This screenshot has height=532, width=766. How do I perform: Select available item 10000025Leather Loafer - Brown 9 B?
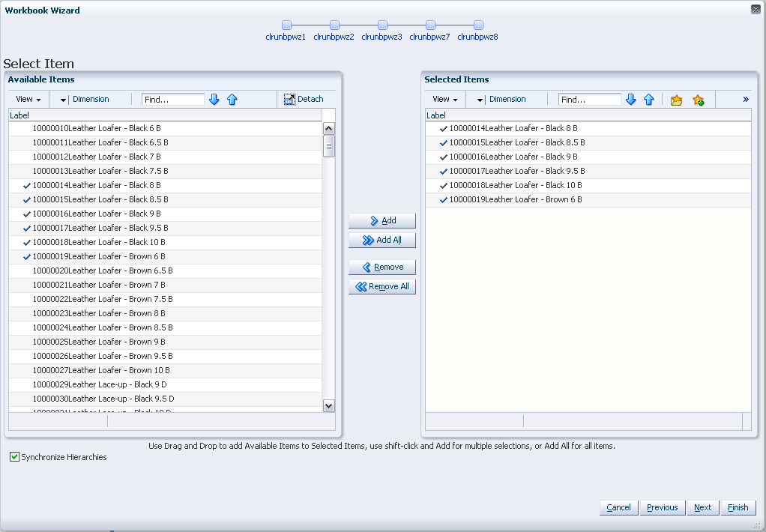pyautogui.click(x=165, y=342)
